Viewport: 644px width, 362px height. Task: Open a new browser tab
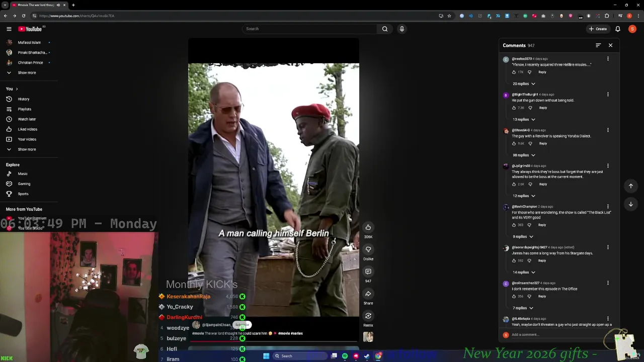pos(73,5)
